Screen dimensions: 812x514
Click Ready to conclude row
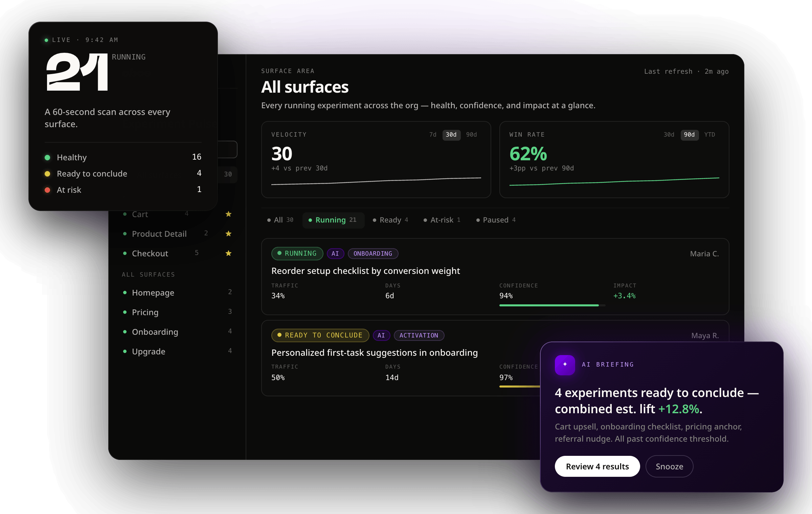click(123, 174)
